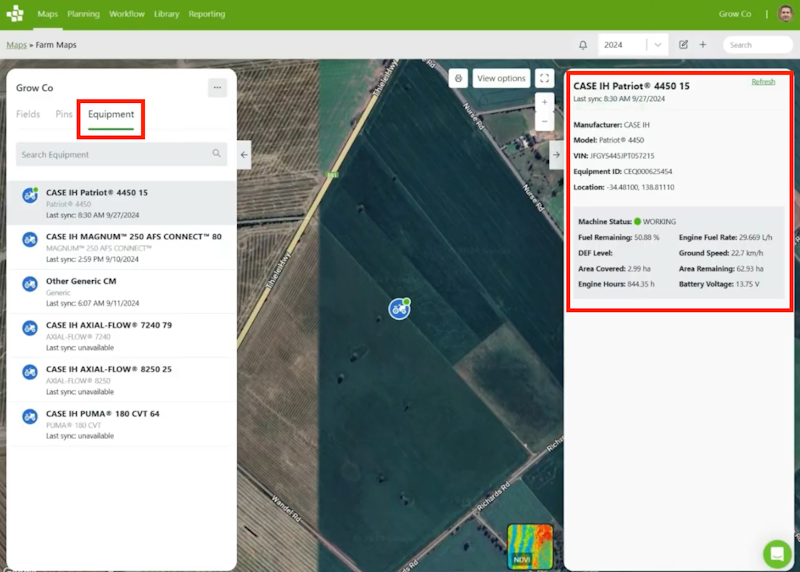Open the NDVI layer thumbnail
The image size is (800, 572).
pyautogui.click(x=530, y=546)
